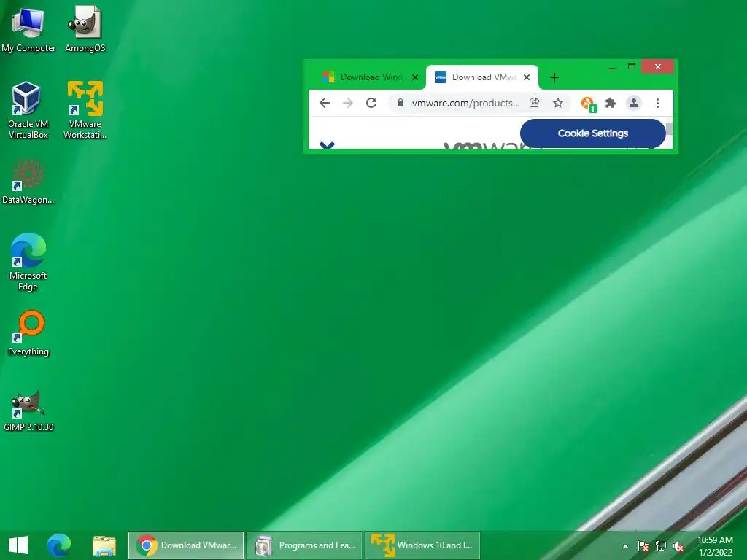
Task: Reload the VMware page
Action: [371, 103]
